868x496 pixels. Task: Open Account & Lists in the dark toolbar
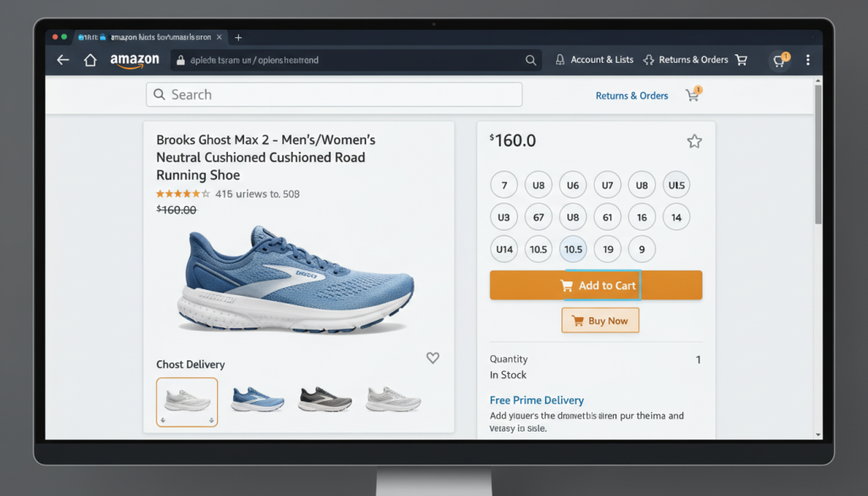click(x=594, y=60)
